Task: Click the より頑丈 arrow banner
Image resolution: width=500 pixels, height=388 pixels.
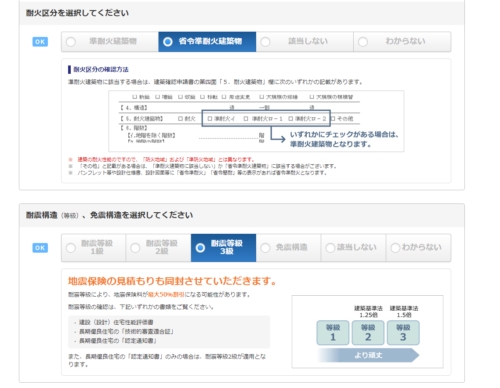Action: click(368, 355)
